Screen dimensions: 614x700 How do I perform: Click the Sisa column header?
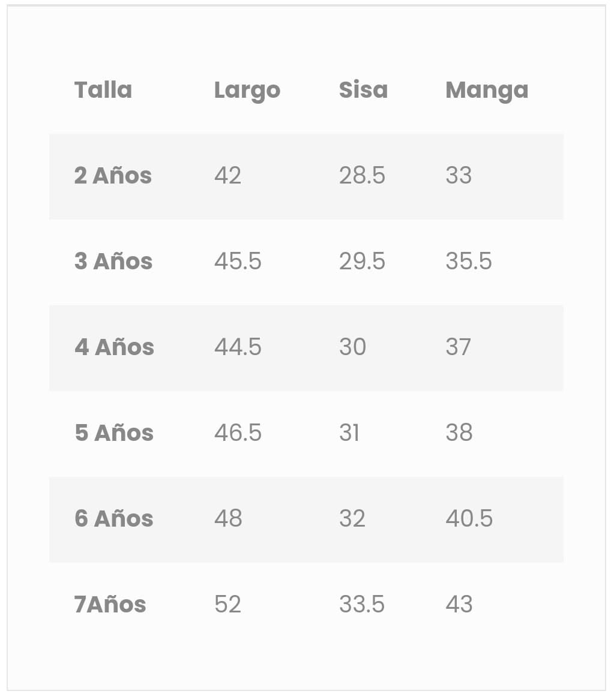(x=363, y=90)
